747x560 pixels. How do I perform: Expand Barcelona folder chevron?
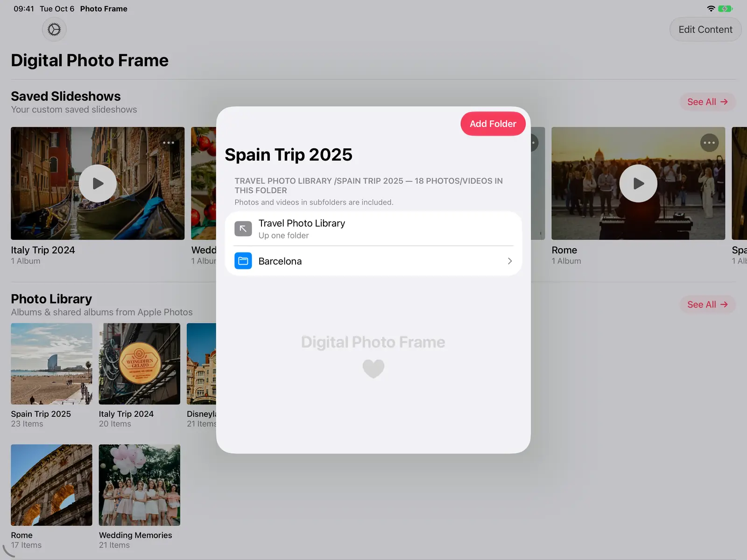[x=509, y=261]
